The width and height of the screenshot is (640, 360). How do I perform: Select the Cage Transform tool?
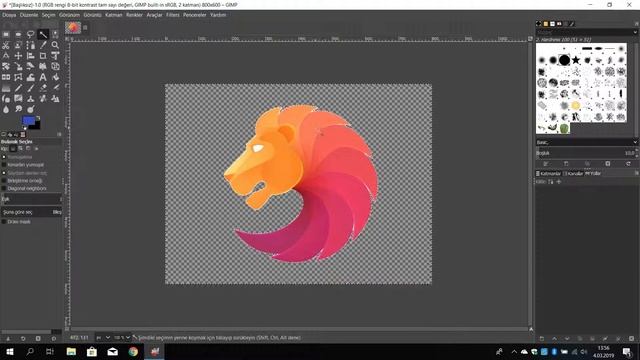(18, 77)
